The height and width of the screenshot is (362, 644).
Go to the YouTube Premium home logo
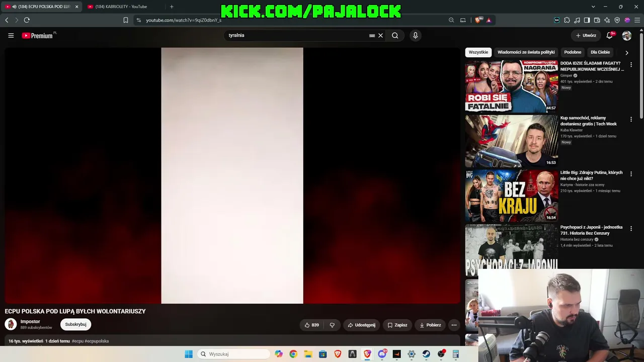coord(38,35)
